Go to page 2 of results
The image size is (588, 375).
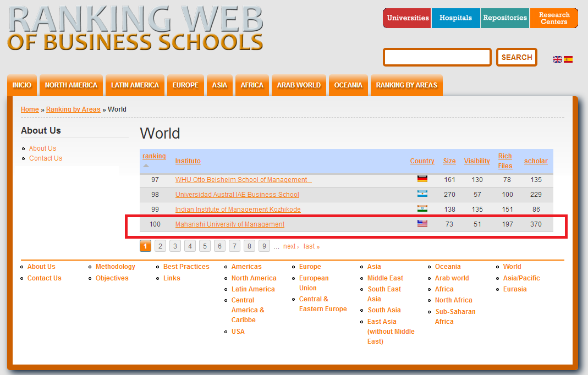click(160, 246)
